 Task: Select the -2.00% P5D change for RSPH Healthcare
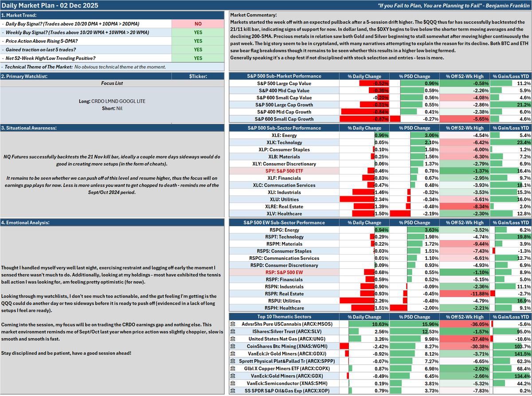(415, 308)
